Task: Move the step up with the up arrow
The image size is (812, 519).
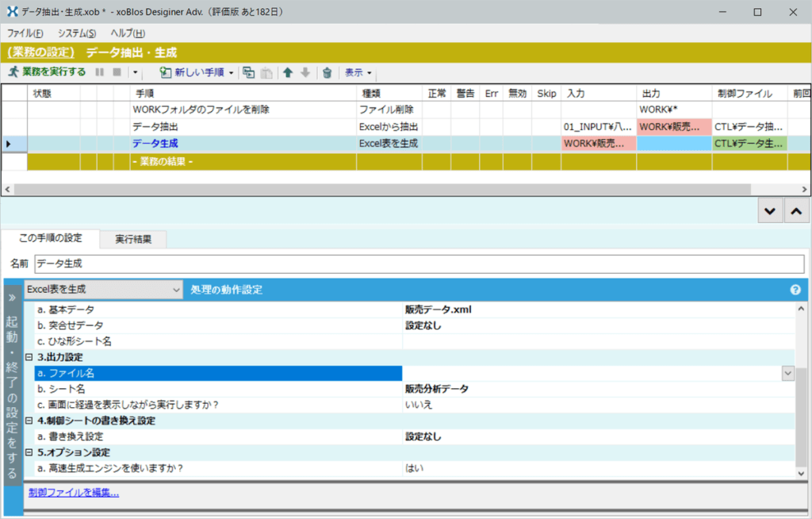Action: [x=288, y=72]
